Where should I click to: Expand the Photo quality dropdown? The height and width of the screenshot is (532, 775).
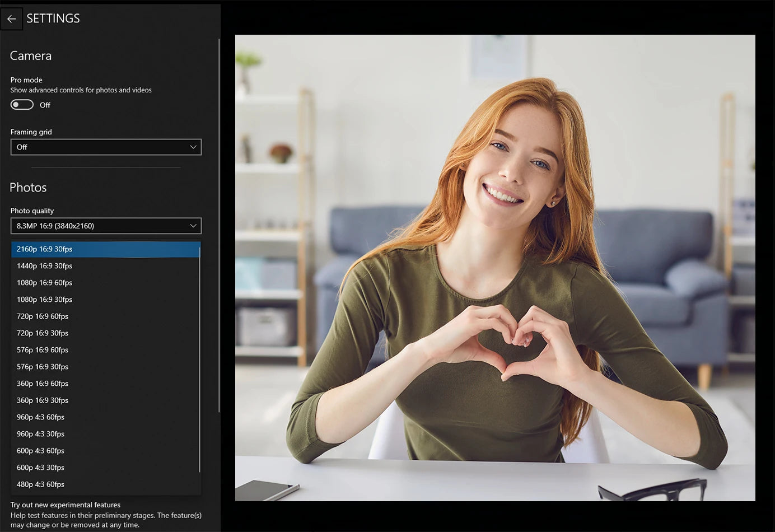106,226
